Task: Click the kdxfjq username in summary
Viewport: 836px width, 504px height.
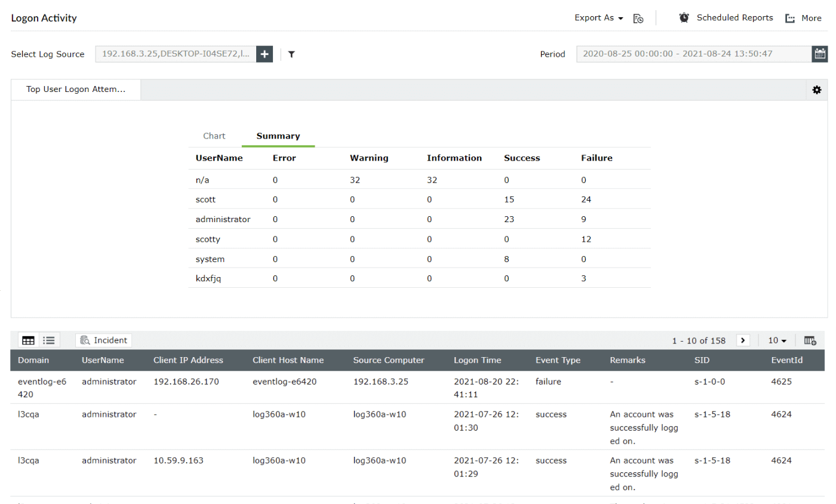Action: 208,279
